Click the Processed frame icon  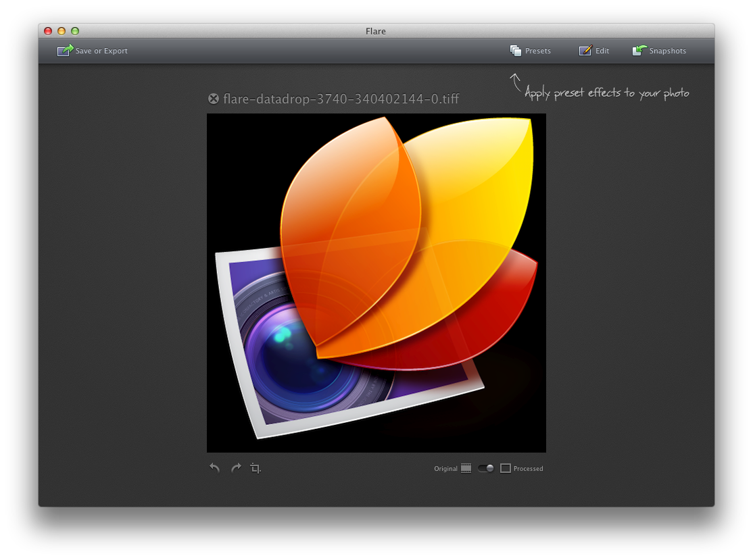505,468
